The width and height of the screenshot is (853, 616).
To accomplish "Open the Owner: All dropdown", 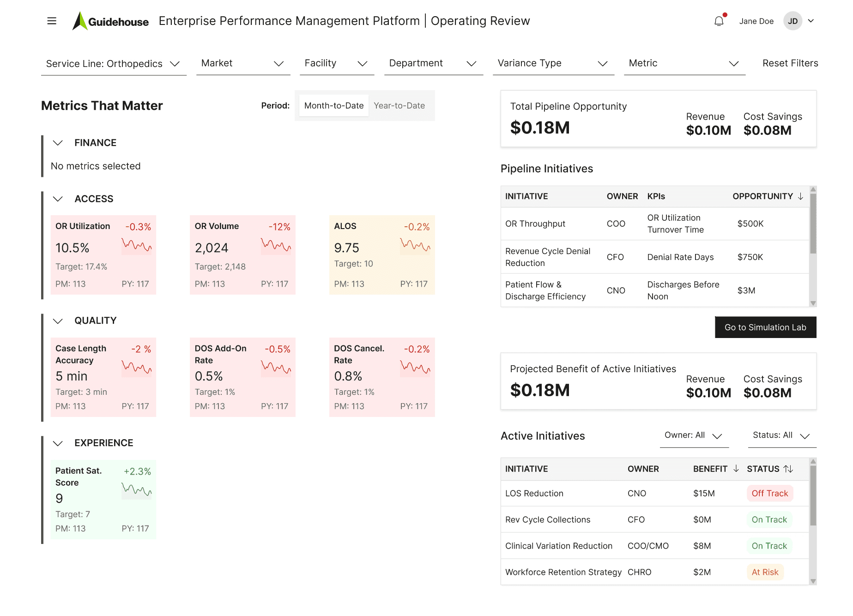I will click(694, 435).
